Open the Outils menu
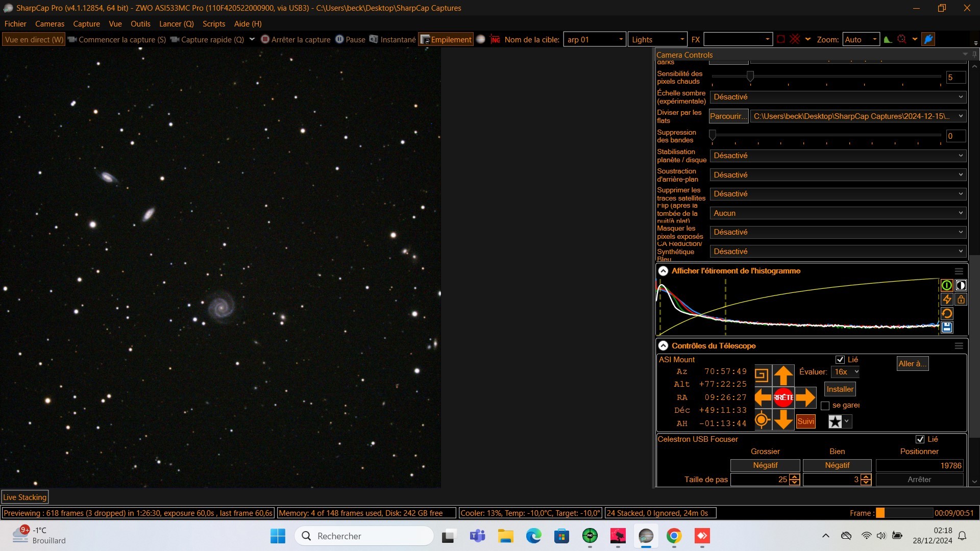The width and height of the screenshot is (980, 551). (x=140, y=24)
